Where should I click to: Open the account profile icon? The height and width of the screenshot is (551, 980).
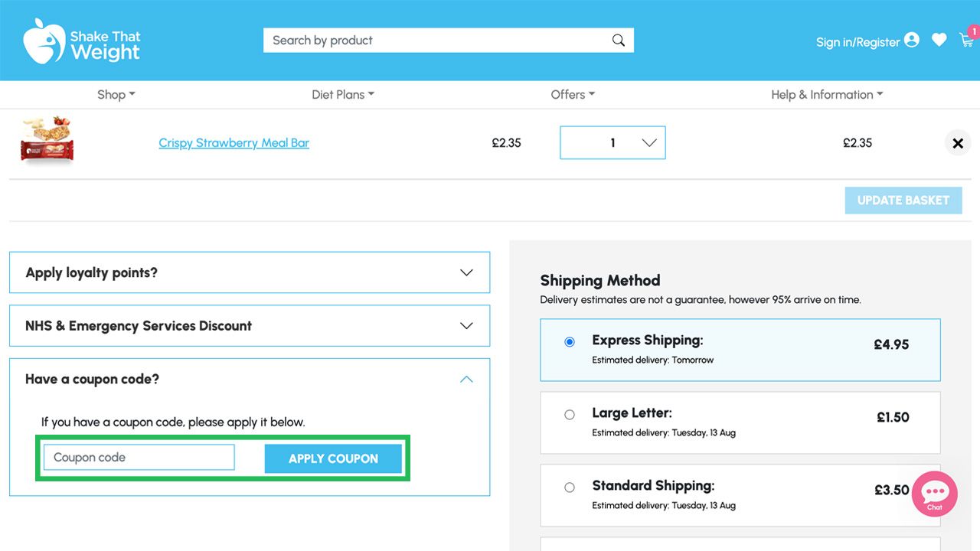click(911, 40)
